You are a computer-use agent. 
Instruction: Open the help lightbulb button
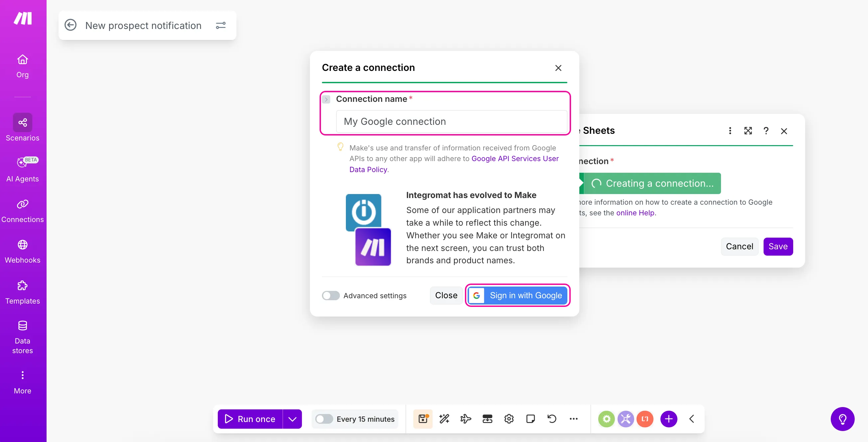842,419
